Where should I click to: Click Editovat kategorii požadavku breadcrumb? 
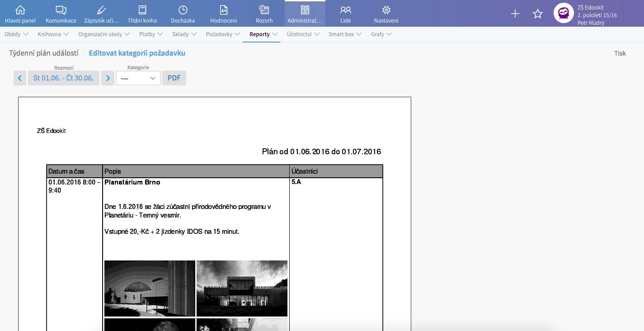click(x=137, y=53)
